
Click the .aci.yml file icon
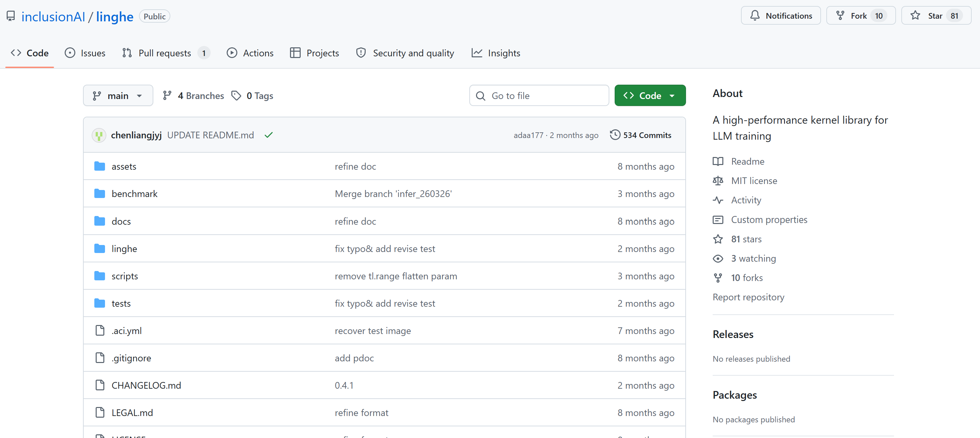(x=100, y=331)
